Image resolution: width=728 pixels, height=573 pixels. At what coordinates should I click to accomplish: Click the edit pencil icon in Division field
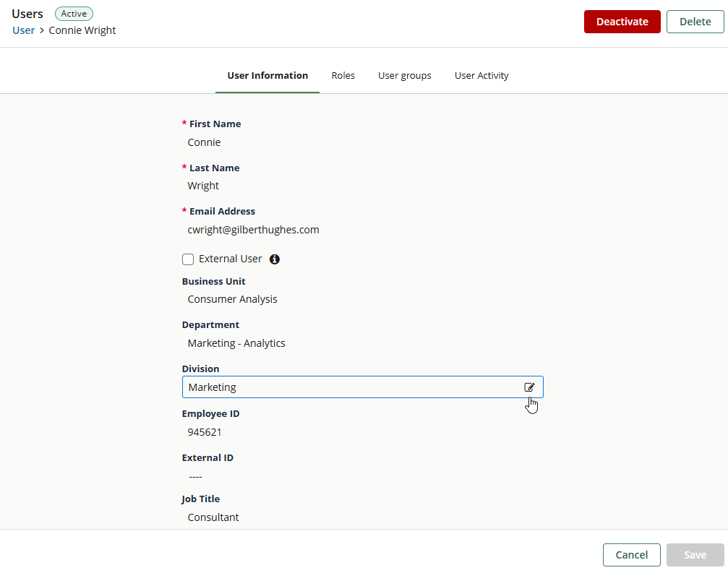tap(529, 387)
